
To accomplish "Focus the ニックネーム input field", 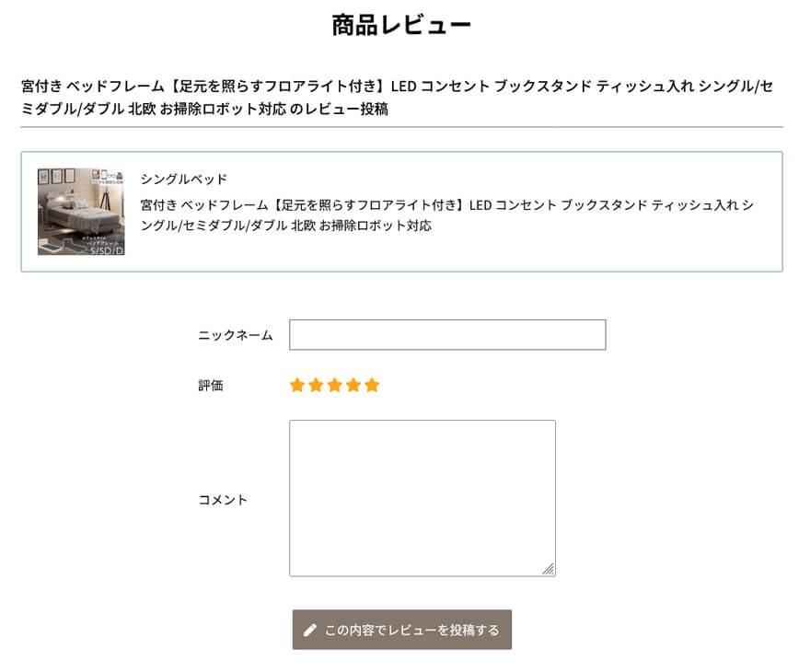I will (x=447, y=334).
